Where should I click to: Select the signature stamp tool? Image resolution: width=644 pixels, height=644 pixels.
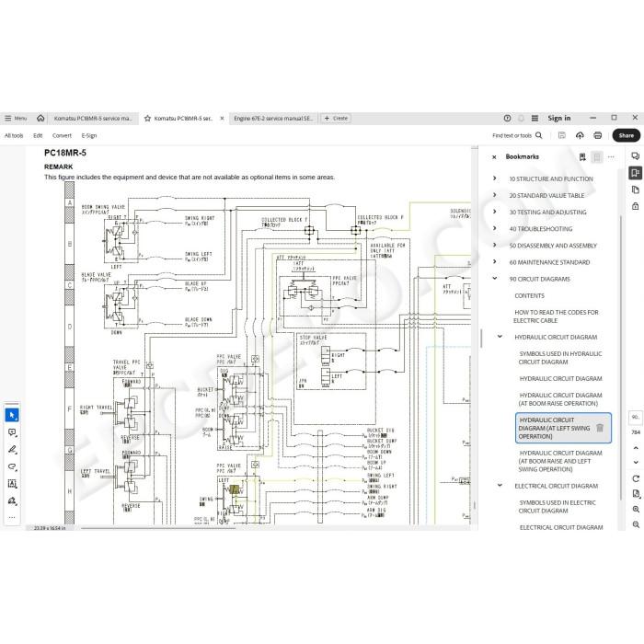12,500
